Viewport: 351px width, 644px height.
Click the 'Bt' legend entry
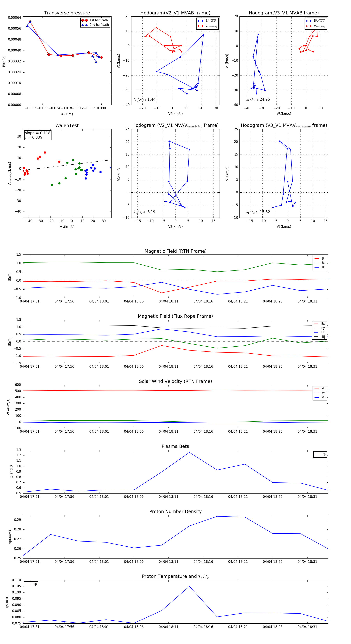tap(320, 263)
